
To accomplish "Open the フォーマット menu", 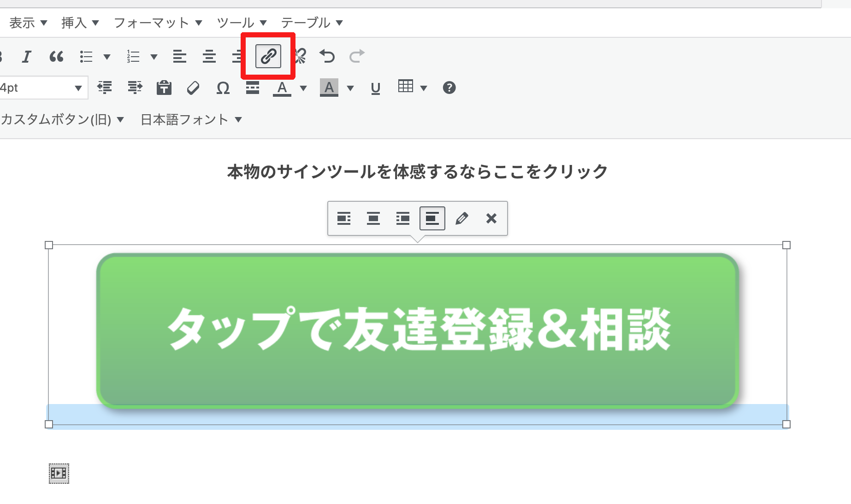I will (158, 23).
